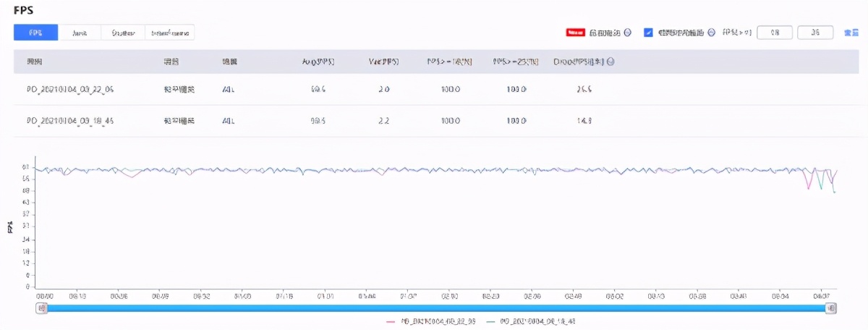
Task: Uncheck the blue checkbox in the toolbar
Action: (648, 33)
